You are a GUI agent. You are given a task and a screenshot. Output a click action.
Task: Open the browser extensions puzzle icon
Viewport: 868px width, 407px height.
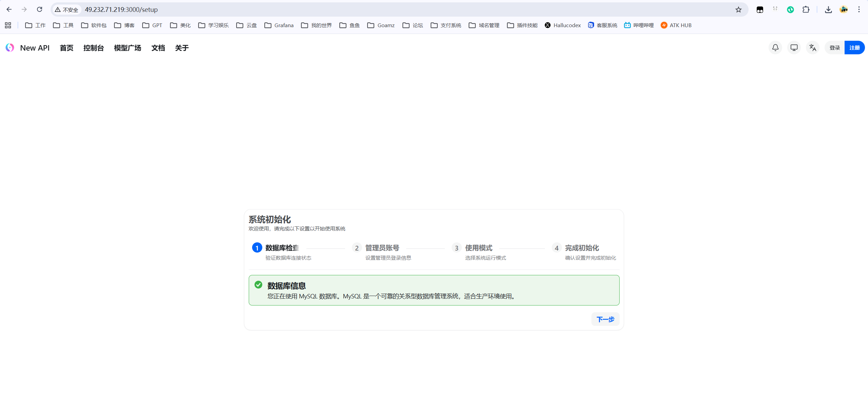click(x=806, y=10)
